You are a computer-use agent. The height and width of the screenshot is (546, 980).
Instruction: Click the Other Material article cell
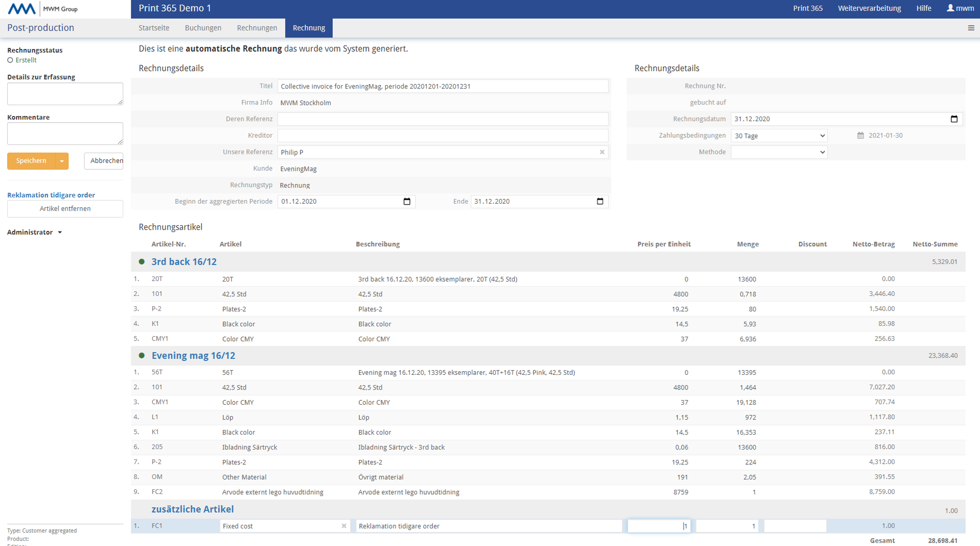[244, 477]
